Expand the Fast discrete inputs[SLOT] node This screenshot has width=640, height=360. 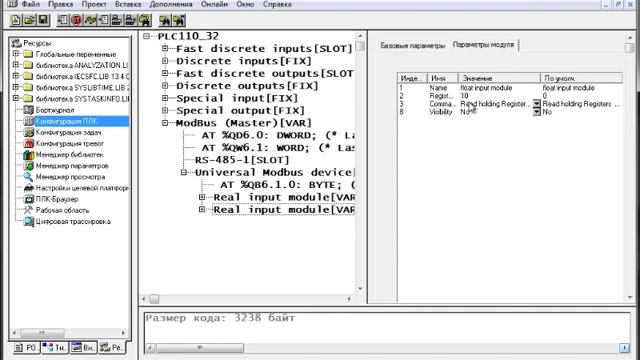pyautogui.click(x=165, y=49)
